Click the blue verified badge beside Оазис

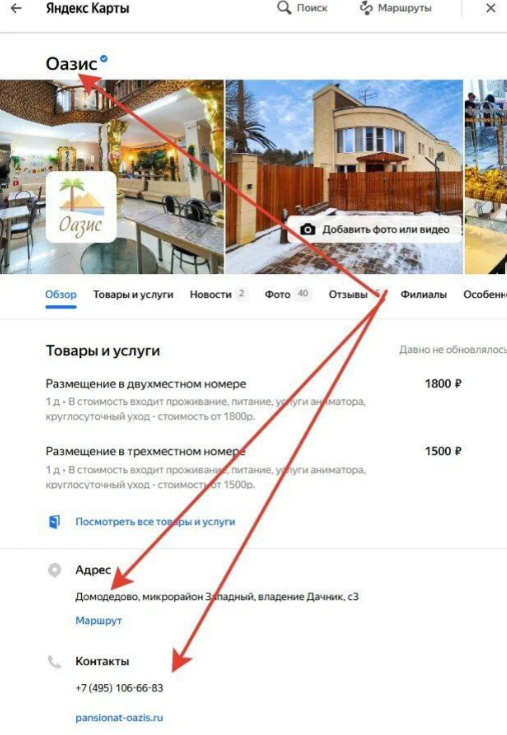pos(104,59)
